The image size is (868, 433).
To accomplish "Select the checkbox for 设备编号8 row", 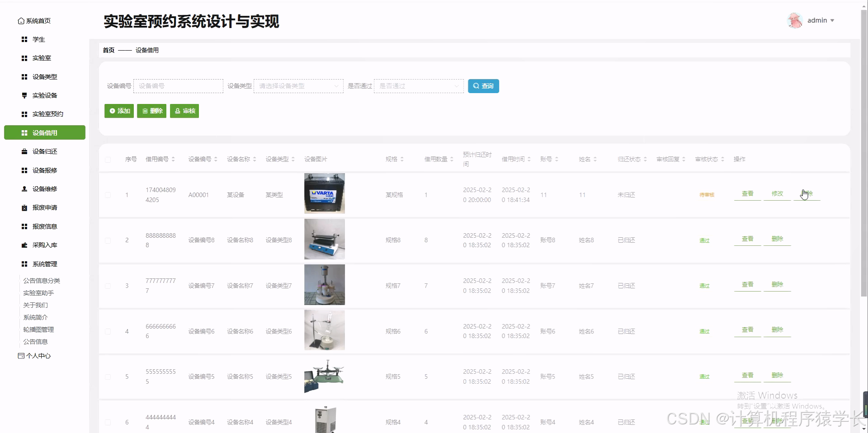I will click(x=108, y=240).
